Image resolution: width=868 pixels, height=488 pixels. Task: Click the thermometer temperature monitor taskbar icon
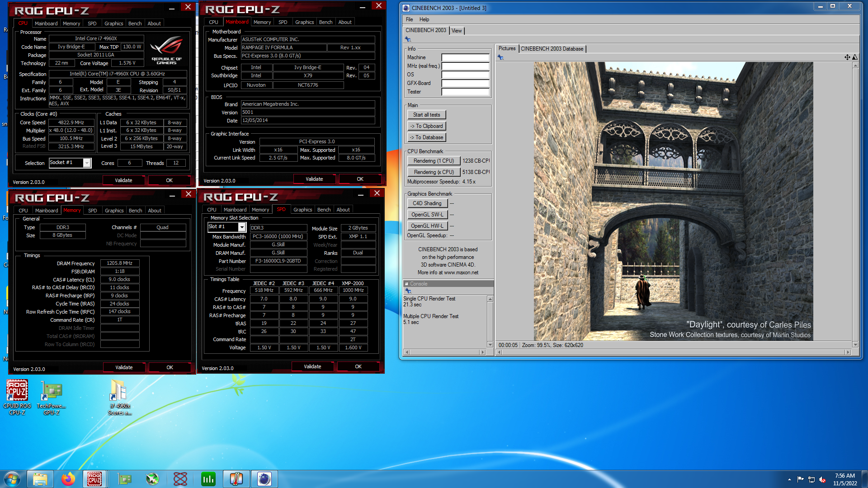click(236, 479)
